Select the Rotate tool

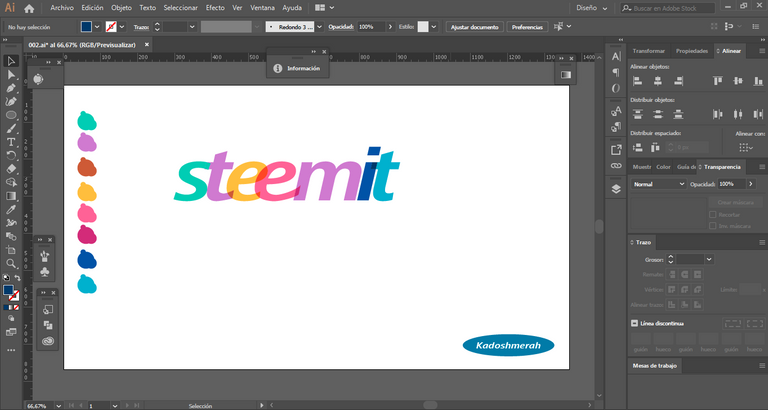coord(11,155)
